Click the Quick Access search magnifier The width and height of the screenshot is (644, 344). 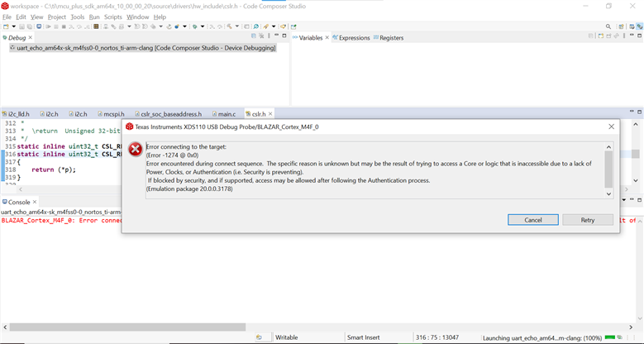click(x=608, y=26)
